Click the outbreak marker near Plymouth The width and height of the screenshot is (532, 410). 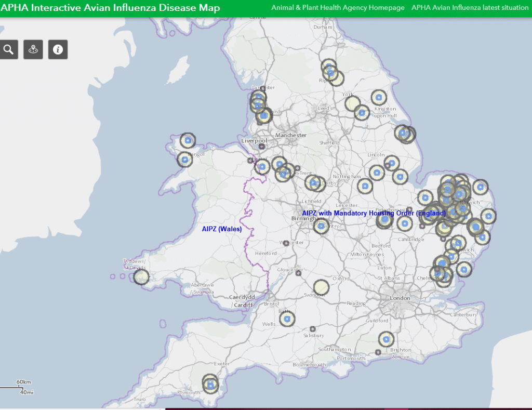coord(210,385)
